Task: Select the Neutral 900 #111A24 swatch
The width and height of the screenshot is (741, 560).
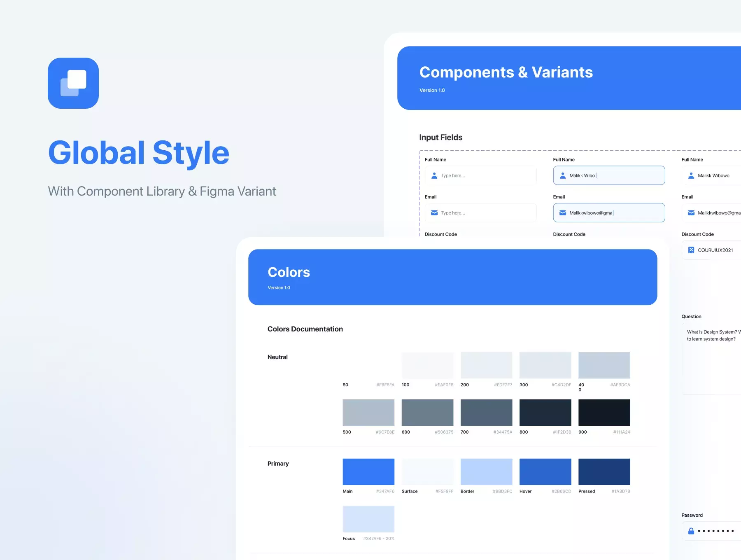Action: (x=604, y=413)
